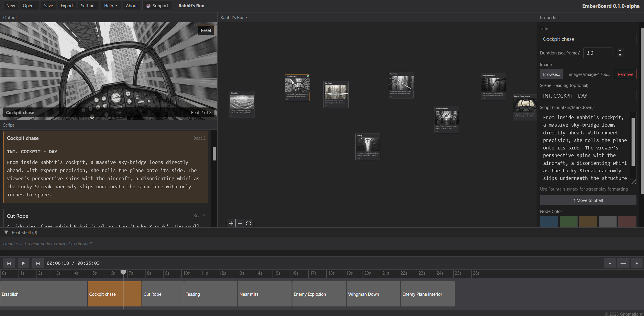Open the Help dropdown menu
The image size is (644, 316).
111,6
